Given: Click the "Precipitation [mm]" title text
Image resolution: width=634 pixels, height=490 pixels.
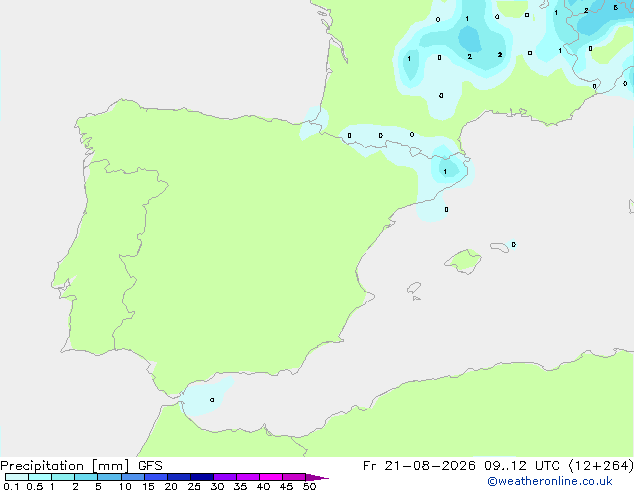Looking at the screenshot, I should [65, 466].
